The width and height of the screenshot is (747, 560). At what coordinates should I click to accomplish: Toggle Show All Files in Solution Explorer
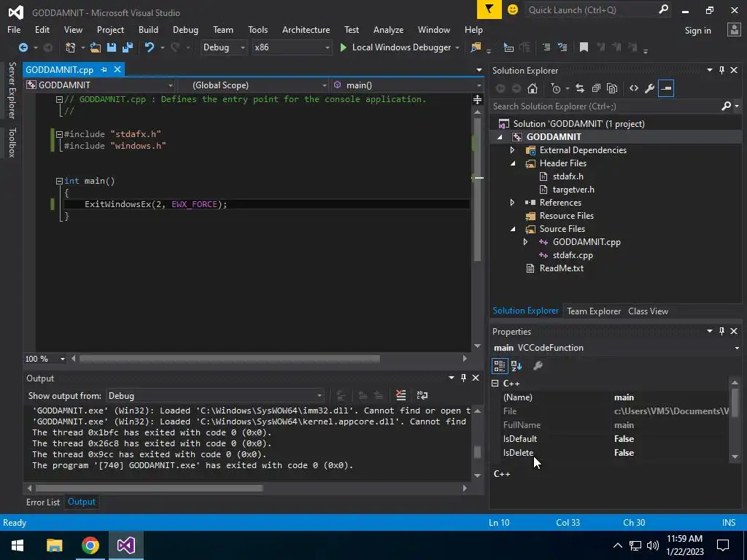pyautogui.click(x=612, y=88)
